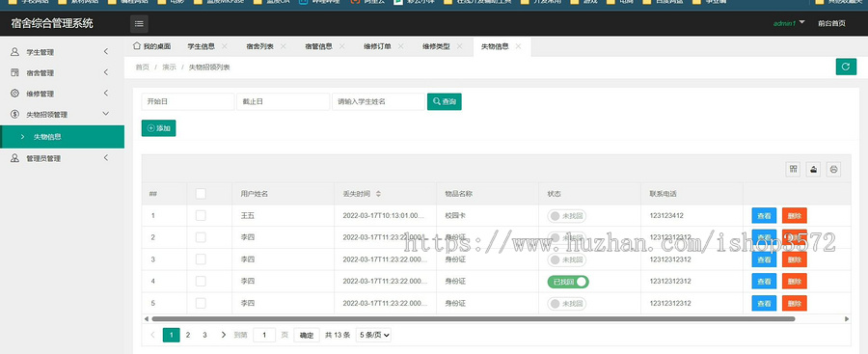Check the row 4 checkbox
This screenshot has width=868, height=354.
pyautogui.click(x=201, y=281)
